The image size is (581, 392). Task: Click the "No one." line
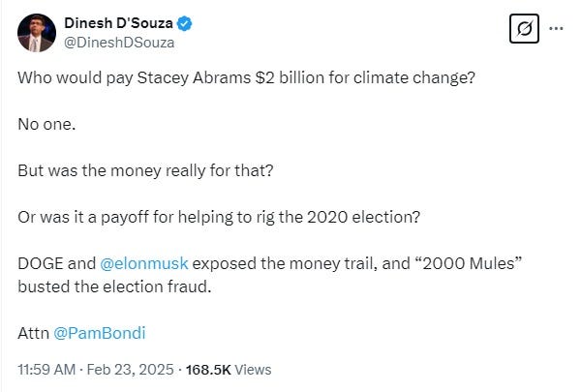click(43, 123)
